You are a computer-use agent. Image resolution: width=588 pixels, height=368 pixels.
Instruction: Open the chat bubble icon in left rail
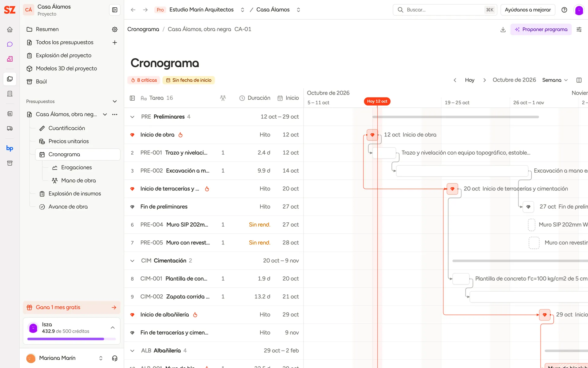(x=10, y=44)
